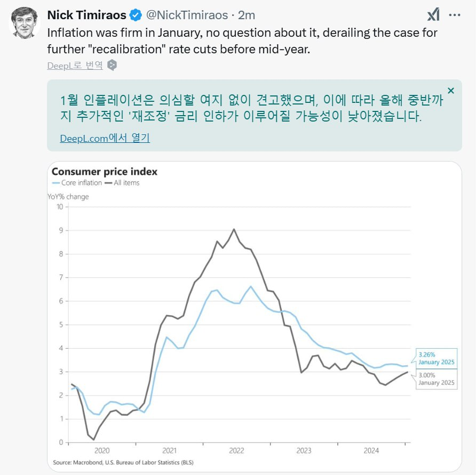The height and width of the screenshot is (475, 476).
Task: Open the three-dot more options menu
Action: (455, 15)
